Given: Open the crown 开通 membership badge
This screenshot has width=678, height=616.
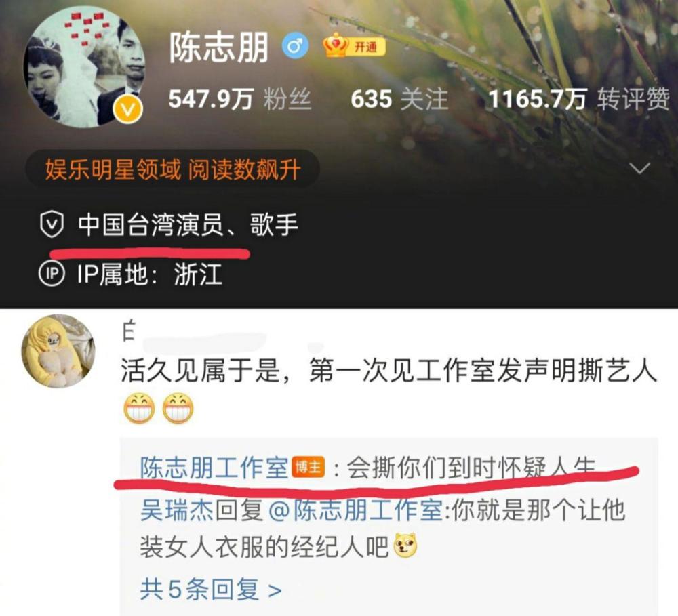Looking at the screenshot, I should click(x=354, y=46).
